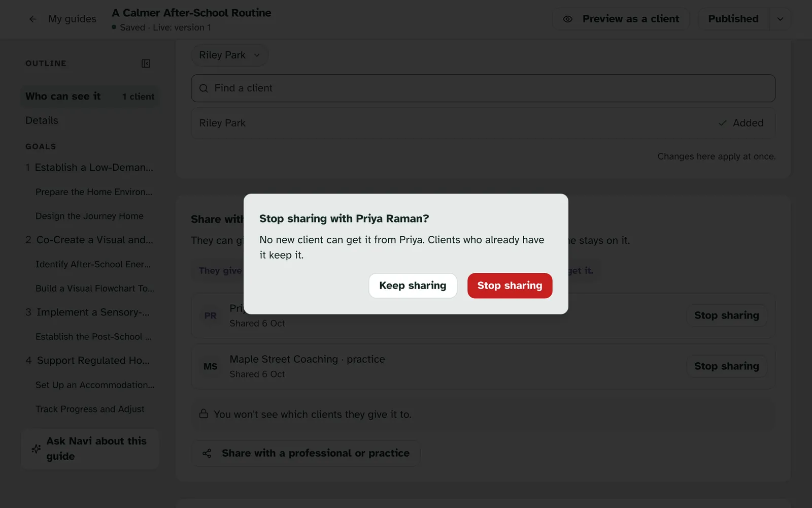Click the Published status button
The width and height of the screenshot is (812, 508).
click(x=733, y=19)
